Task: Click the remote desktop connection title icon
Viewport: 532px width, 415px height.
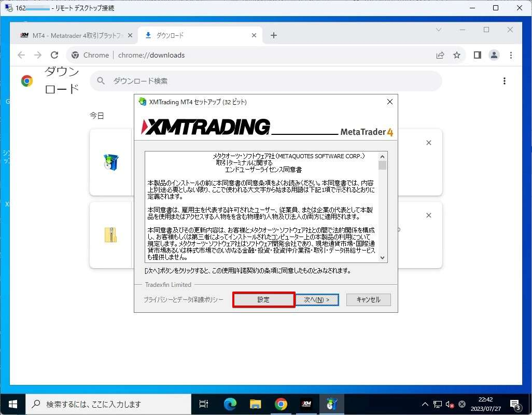Action: click(9, 8)
